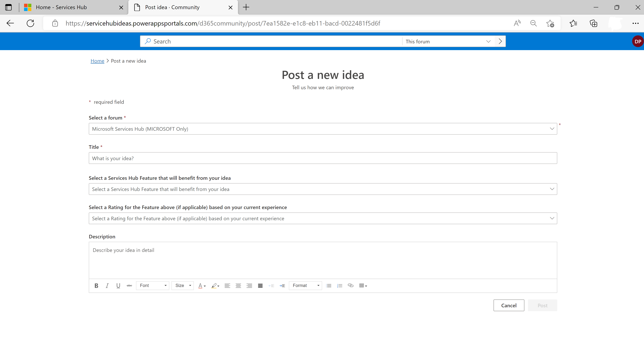Insert a bulleted list

coord(329,286)
